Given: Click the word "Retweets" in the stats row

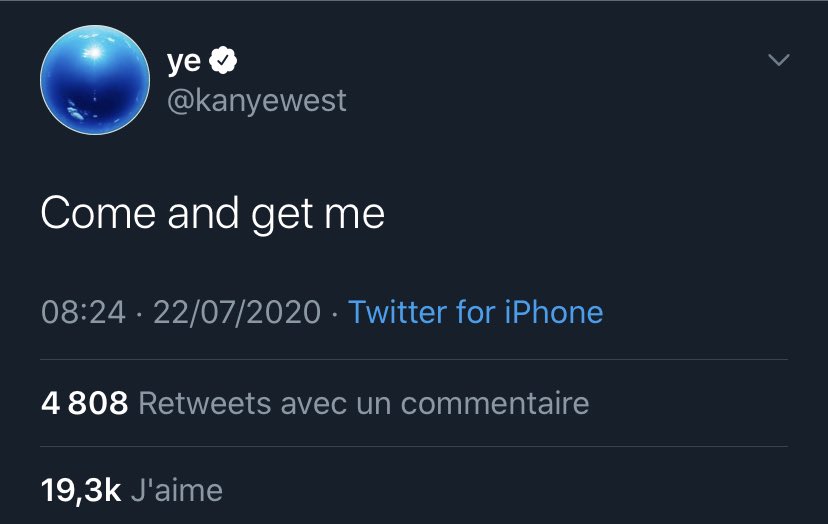Looking at the screenshot, I should pyautogui.click(x=204, y=403).
